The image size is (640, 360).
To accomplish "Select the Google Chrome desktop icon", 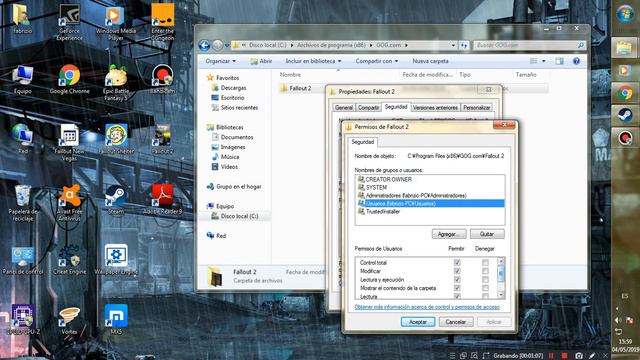I will pos(69,80).
